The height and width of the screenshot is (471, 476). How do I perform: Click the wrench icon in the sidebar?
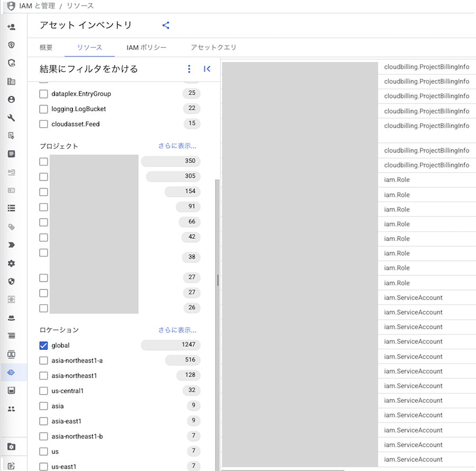[11, 117]
